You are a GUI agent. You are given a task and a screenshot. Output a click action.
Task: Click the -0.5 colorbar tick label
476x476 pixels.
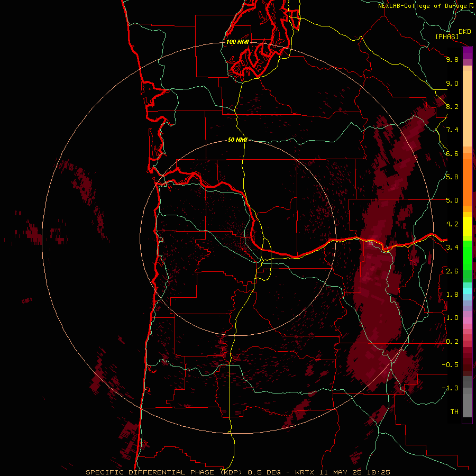(x=450, y=365)
